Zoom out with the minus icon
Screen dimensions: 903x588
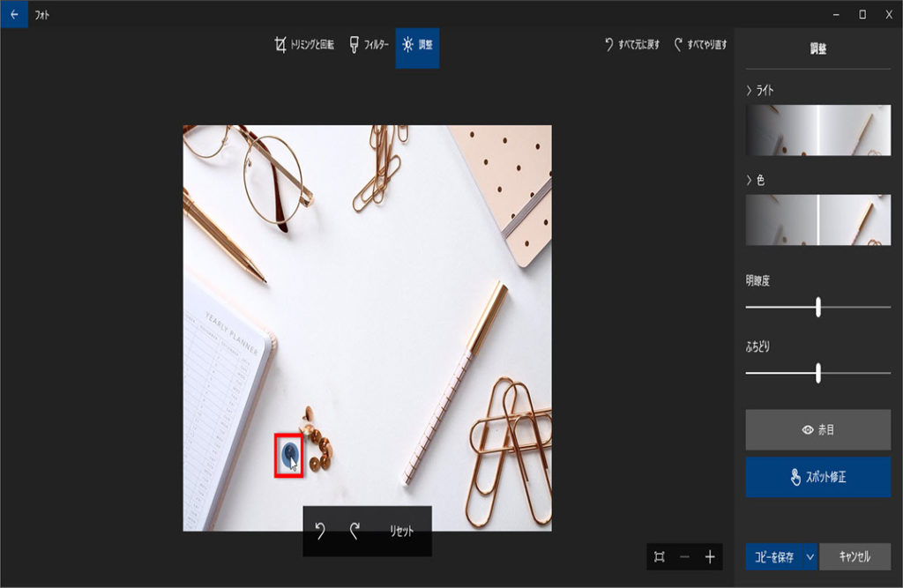684,557
